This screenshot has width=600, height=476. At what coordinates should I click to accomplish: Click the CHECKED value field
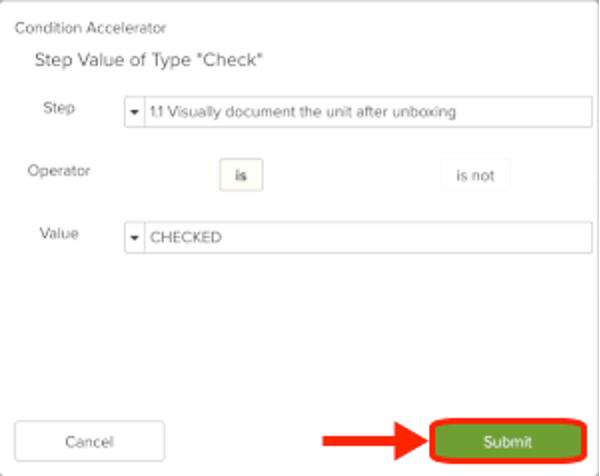point(368,238)
